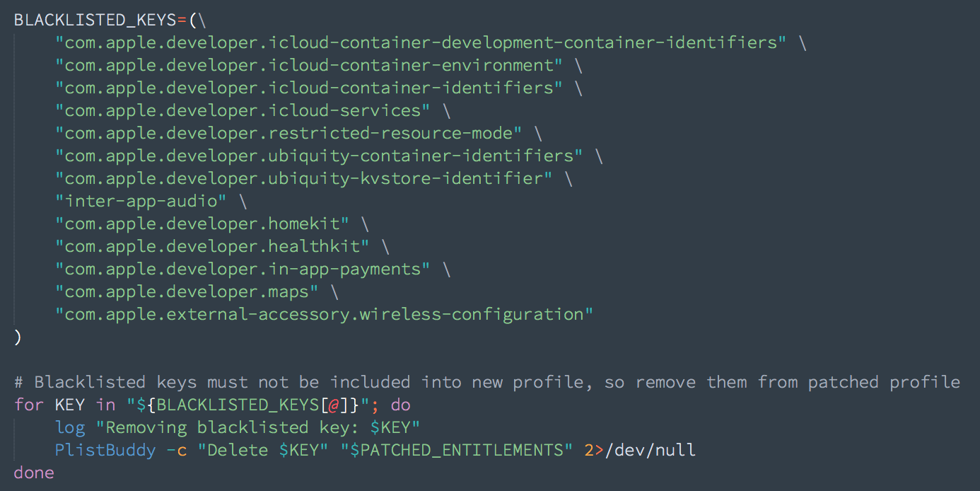Place cursor in restricted-resource-mode string

coord(288,133)
